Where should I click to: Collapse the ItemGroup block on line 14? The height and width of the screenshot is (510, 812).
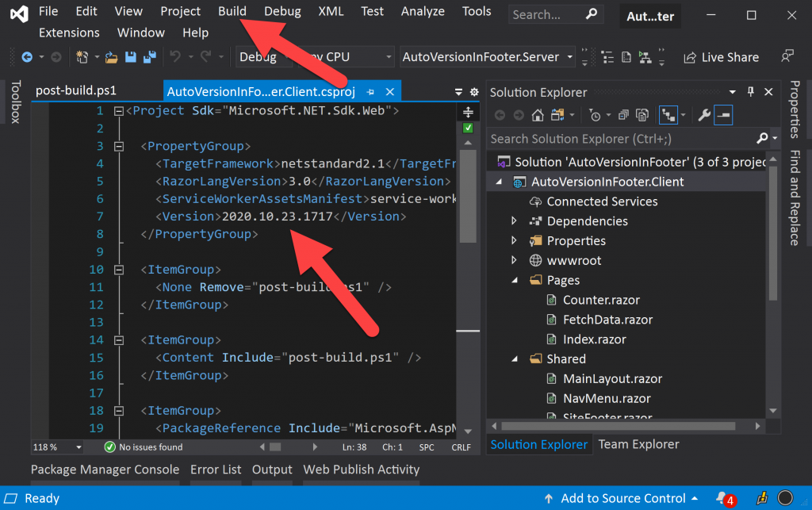(119, 340)
